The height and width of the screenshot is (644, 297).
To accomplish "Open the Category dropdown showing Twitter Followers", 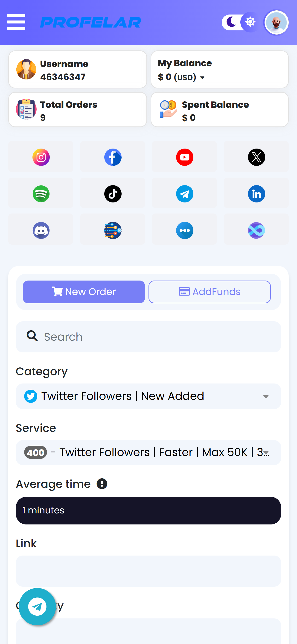I will [x=148, y=396].
